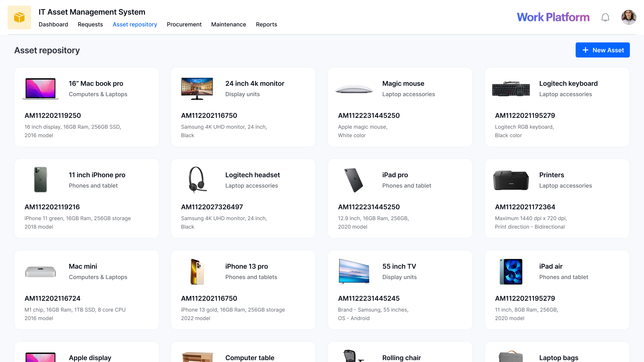This screenshot has height=362, width=644.
Task: Click the Magic mouse image
Action: pos(354,89)
